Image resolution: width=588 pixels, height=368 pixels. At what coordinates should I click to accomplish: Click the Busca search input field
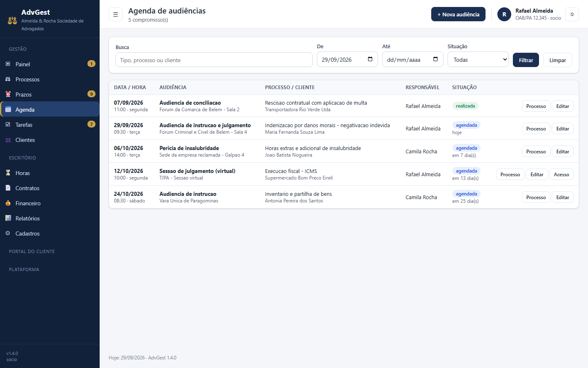coord(214,60)
